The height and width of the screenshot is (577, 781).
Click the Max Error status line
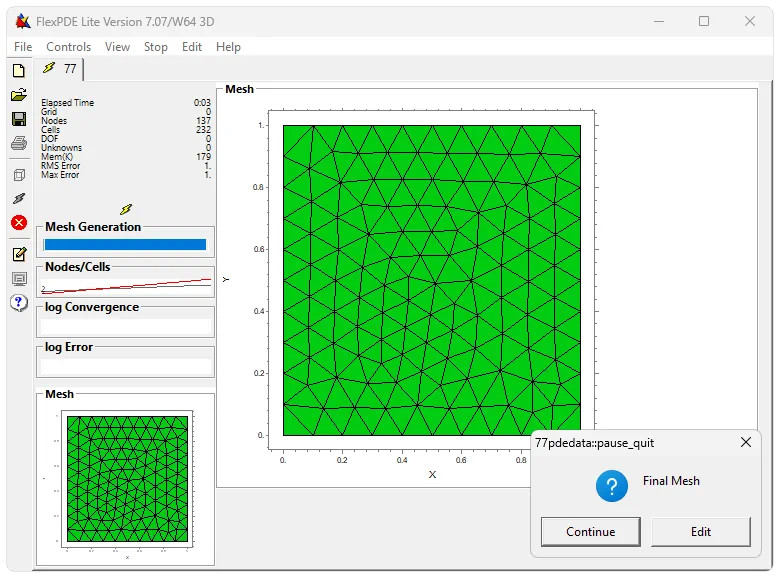click(126, 174)
